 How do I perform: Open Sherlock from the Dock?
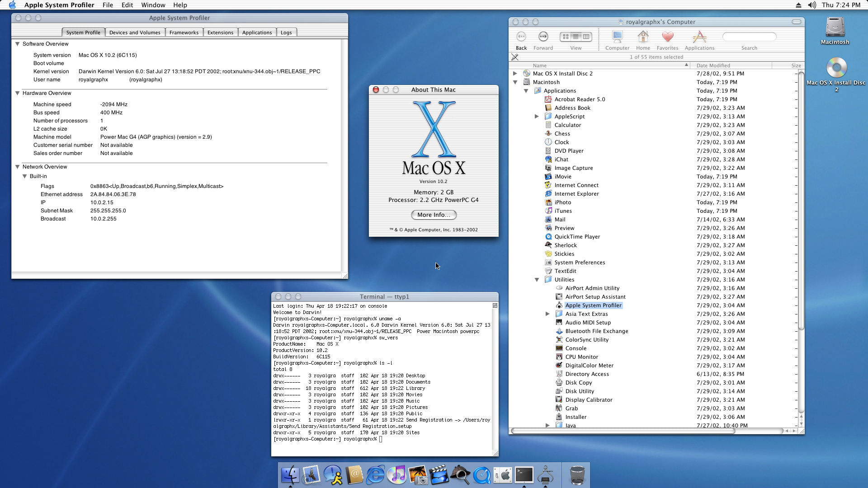tap(461, 475)
